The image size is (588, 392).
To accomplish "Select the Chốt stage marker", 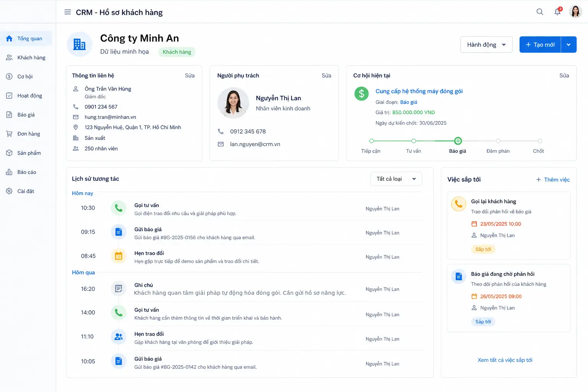I will click(x=540, y=141).
